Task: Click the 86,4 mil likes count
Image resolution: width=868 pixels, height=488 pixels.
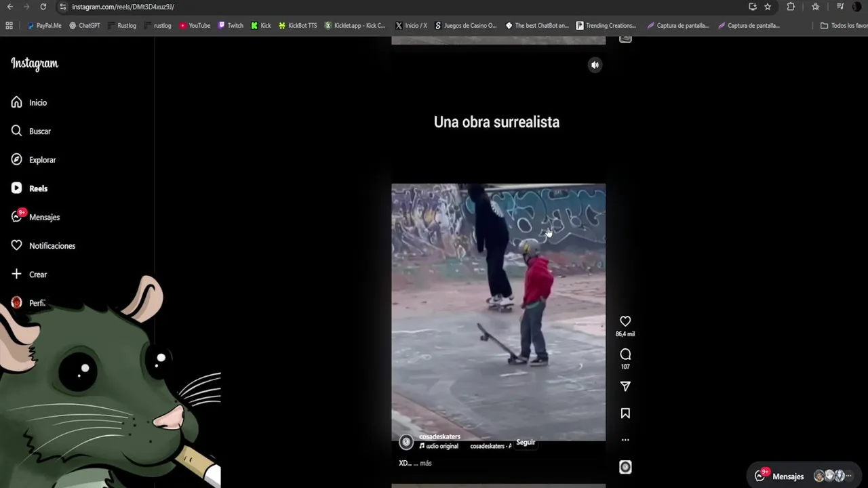Action: [625, 334]
